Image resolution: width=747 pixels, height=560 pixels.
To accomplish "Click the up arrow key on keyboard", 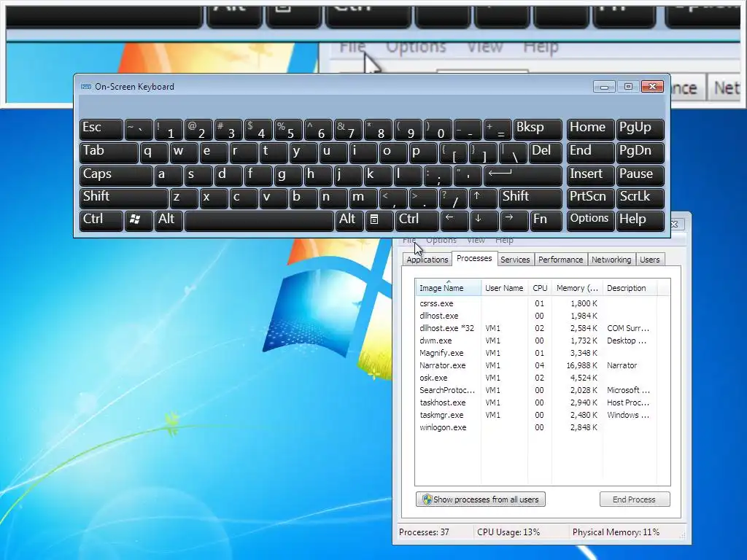I will click(483, 198).
